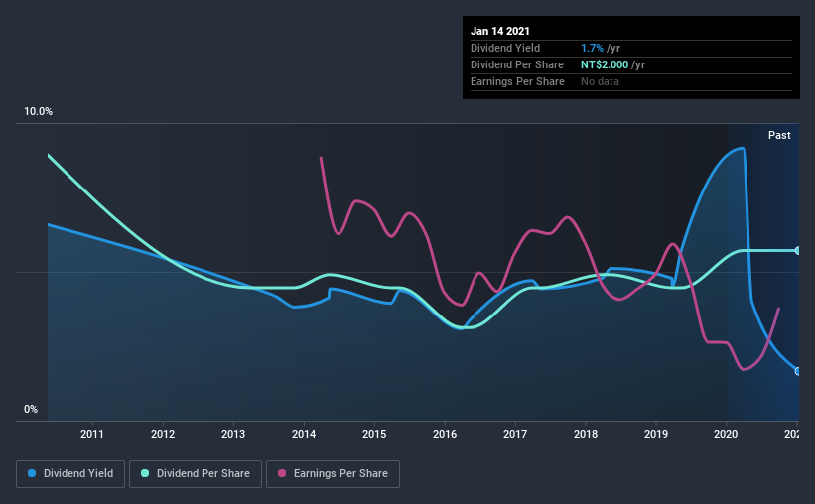The height and width of the screenshot is (504, 815).
Task: Select the Dividend Per Share end-point marker
Action: coord(798,251)
